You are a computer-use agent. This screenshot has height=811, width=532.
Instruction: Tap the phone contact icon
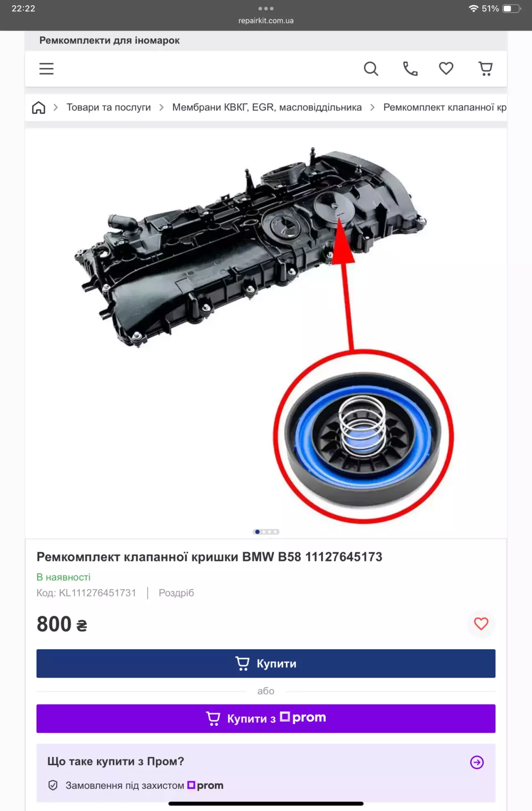click(410, 69)
